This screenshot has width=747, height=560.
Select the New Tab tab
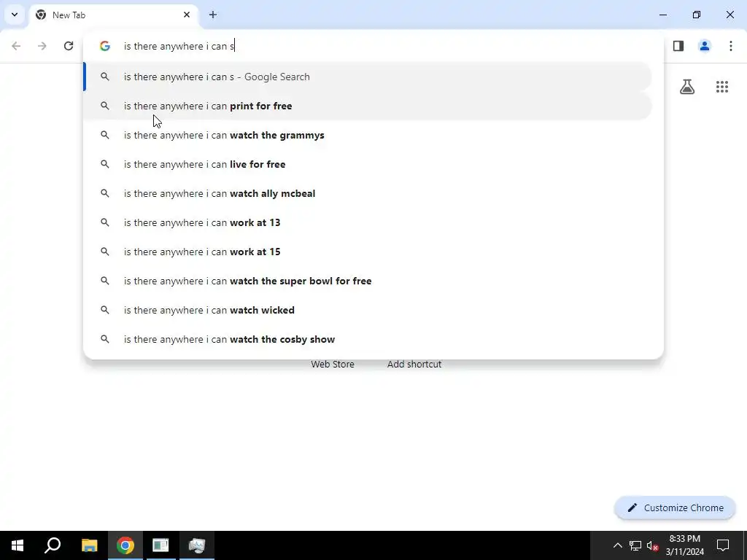point(113,15)
